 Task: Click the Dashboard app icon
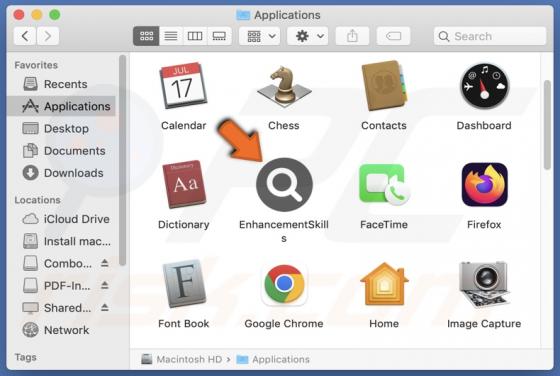pyautogui.click(x=484, y=86)
